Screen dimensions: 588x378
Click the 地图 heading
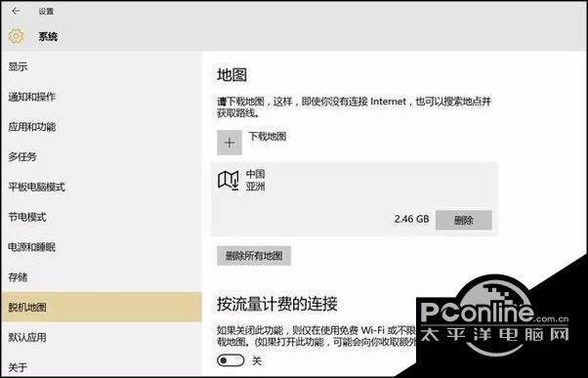(x=231, y=75)
